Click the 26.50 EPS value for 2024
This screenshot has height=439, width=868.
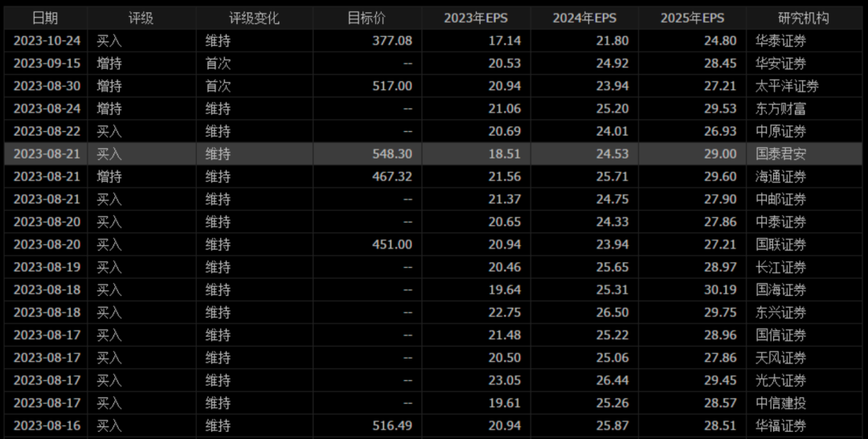tap(612, 313)
